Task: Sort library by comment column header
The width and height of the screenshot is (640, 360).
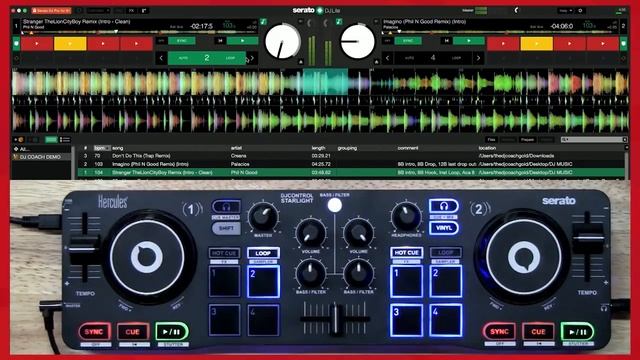Action: (408, 148)
